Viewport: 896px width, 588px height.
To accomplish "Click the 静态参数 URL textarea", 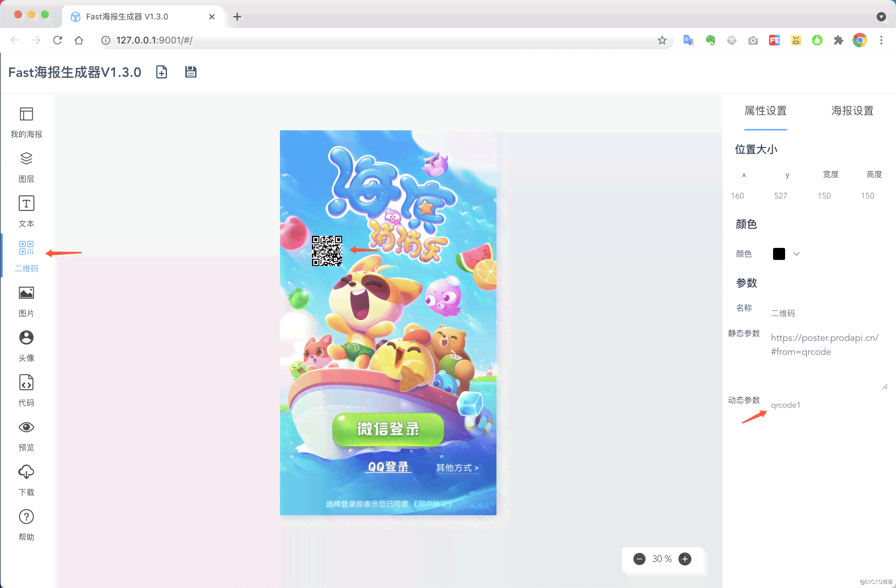I will coord(828,359).
